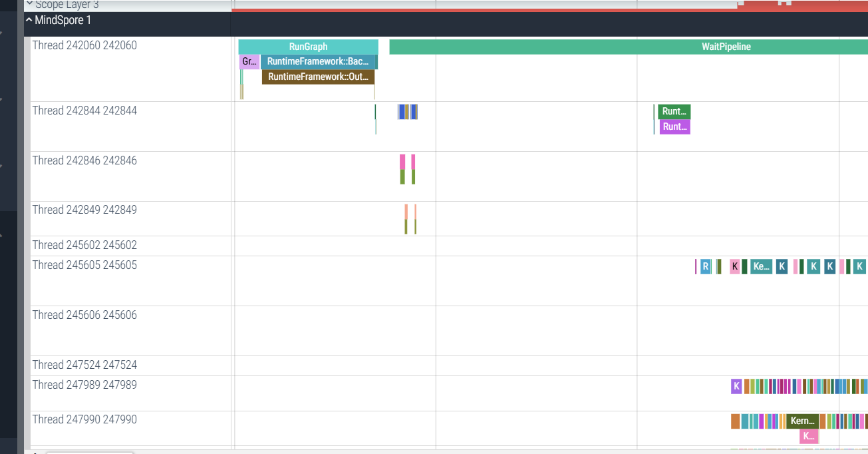This screenshot has width=868, height=454.
Task: Select the pink K... slice in Thread 247990
Action: click(808, 437)
